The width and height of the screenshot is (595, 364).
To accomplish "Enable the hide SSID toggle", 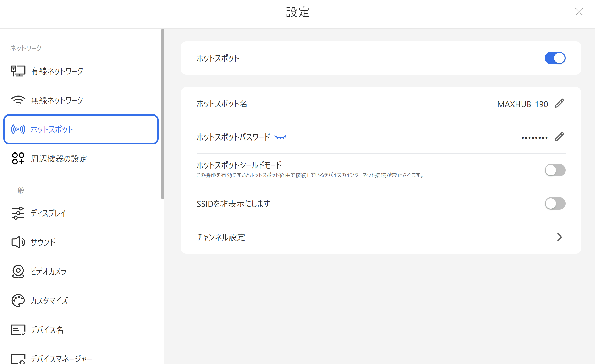I will (555, 203).
